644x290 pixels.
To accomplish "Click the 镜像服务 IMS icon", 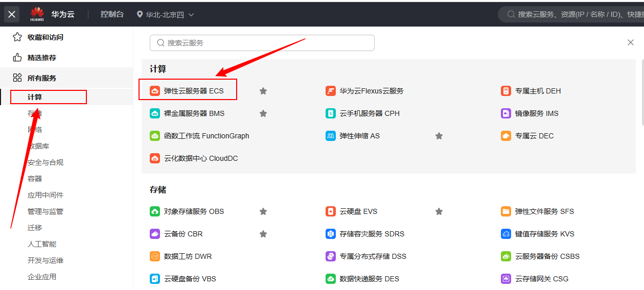I will (506, 113).
